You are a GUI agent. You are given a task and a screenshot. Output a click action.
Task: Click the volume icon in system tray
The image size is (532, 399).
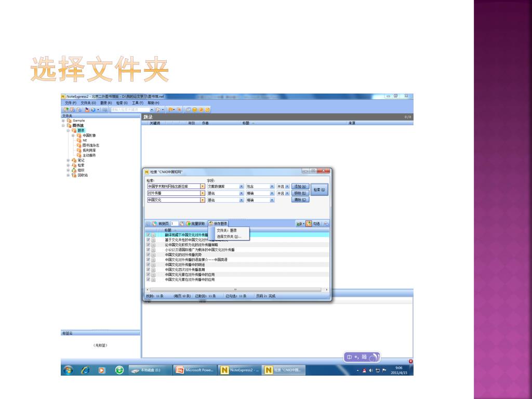coord(371,370)
